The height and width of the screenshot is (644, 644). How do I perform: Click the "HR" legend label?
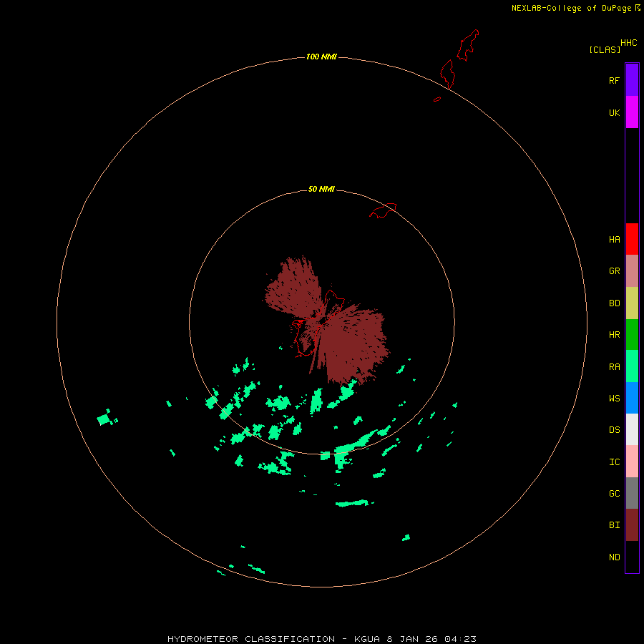pyautogui.click(x=614, y=335)
